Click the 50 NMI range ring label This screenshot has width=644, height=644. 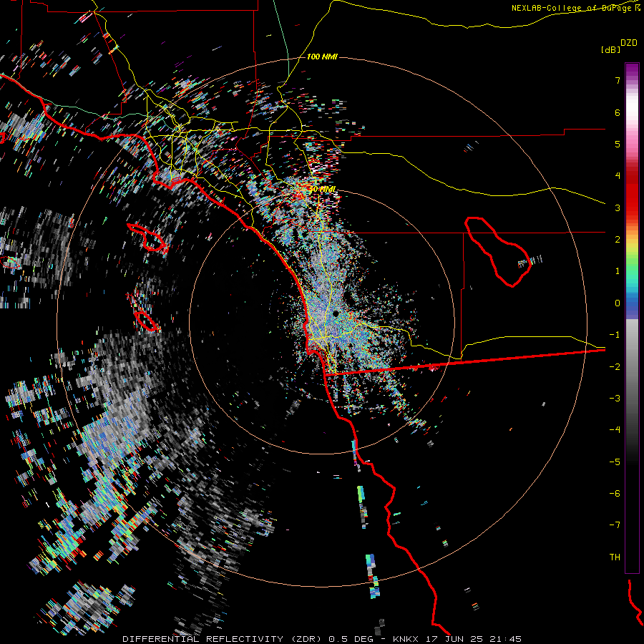click(x=323, y=190)
